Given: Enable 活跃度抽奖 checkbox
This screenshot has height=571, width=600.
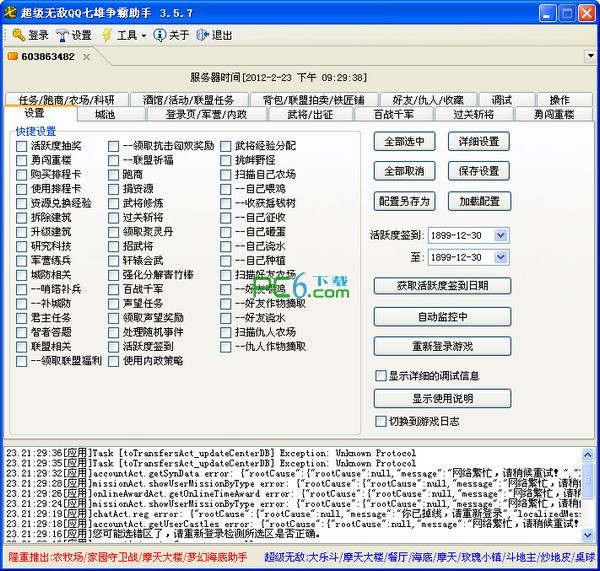Looking at the screenshot, I should coord(21,146).
